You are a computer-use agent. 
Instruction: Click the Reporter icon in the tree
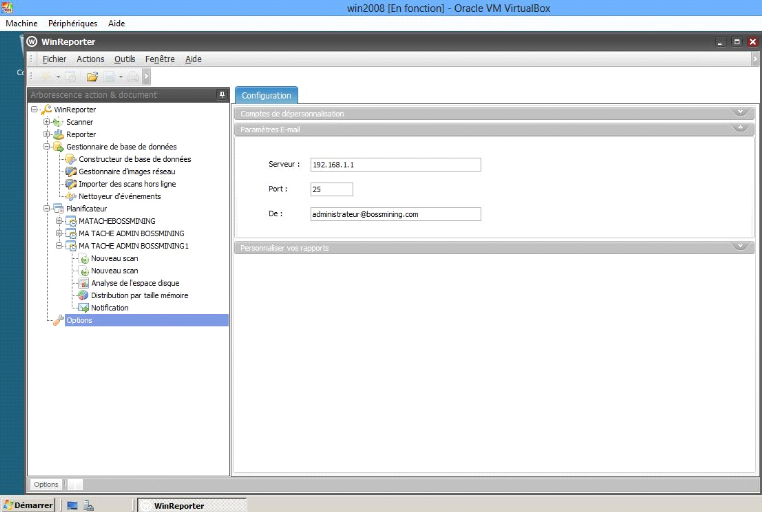58,134
